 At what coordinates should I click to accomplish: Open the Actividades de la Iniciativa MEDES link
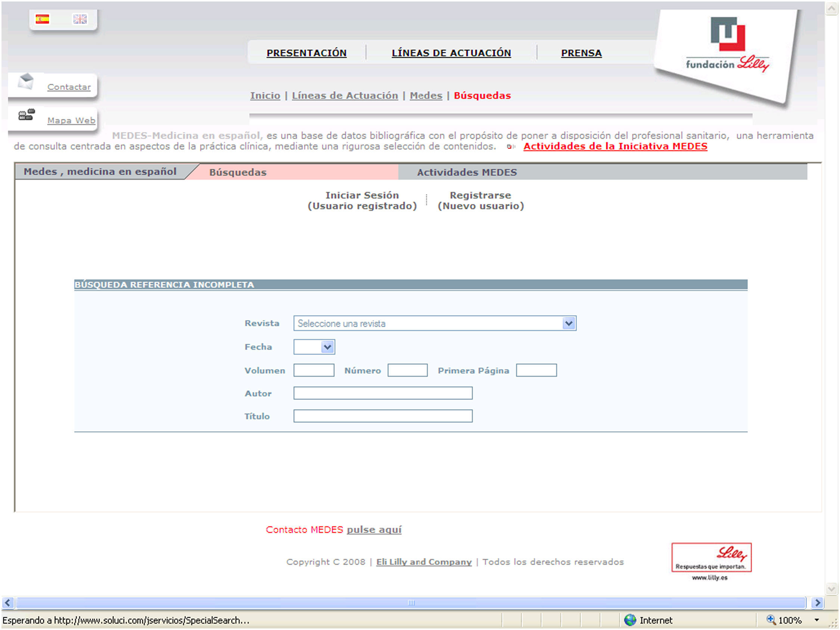pyautogui.click(x=615, y=147)
